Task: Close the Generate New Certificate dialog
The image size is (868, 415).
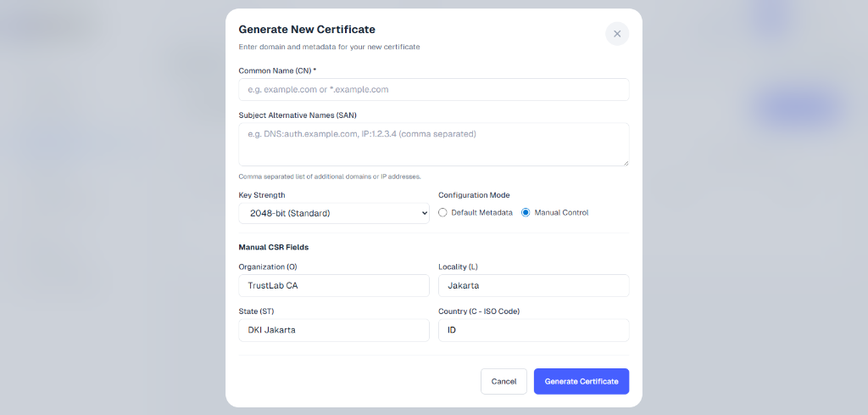Action: coord(616,34)
